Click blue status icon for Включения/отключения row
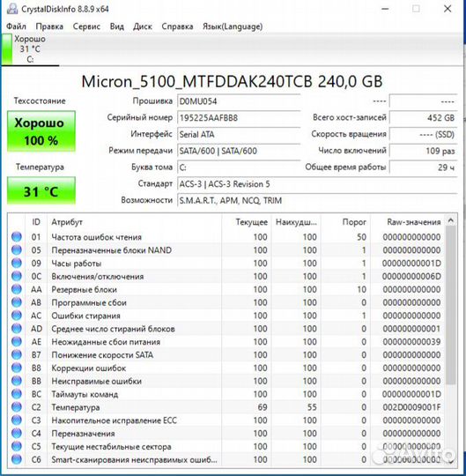Screen dimensions: 466x476 pos(17,276)
